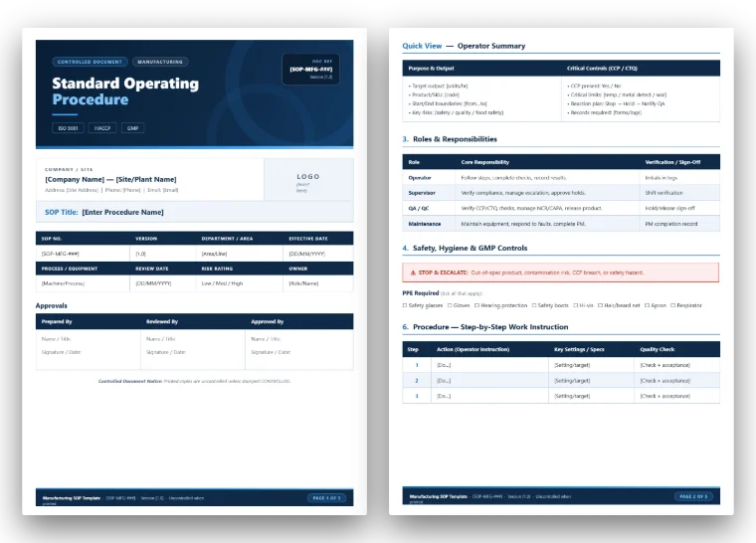Click the QA / QC role row
The width and height of the screenshot is (756, 543).
[561, 208]
